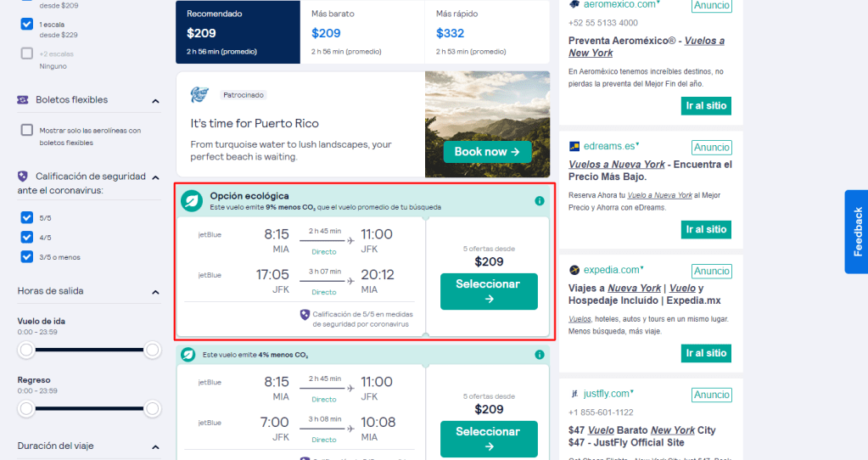Click the shield icon next to Calificación de seguridad
Image resolution: width=868 pixels, height=460 pixels.
tap(23, 177)
